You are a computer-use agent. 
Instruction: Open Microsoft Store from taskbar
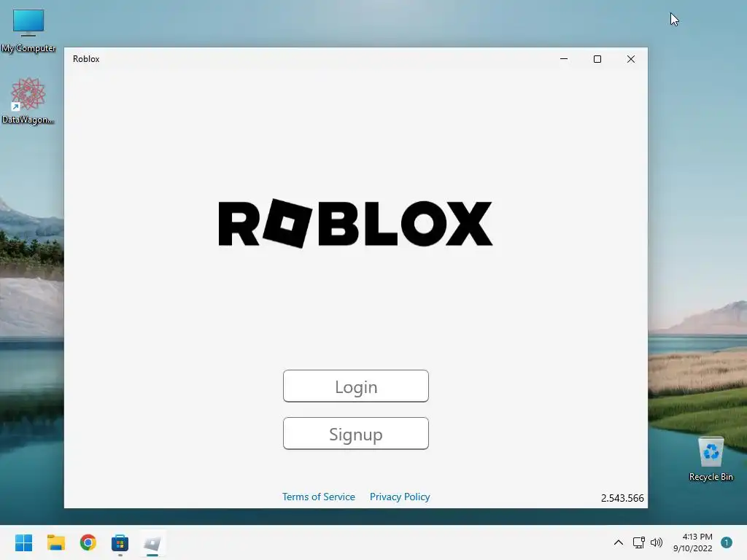120,542
